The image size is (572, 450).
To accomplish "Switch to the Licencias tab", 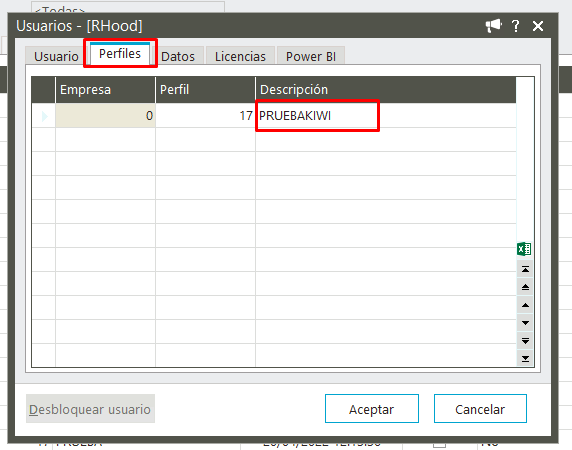I will pyautogui.click(x=240, y=56).
